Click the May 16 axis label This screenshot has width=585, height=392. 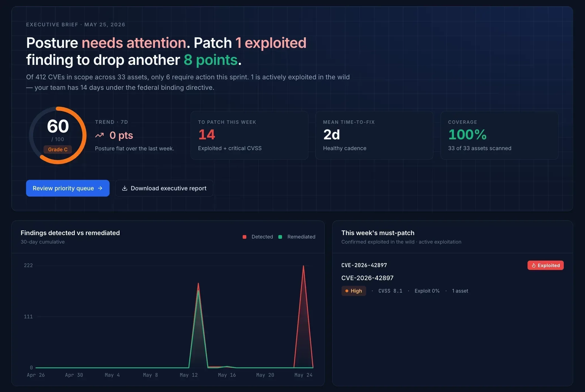[x=227, y=375]
